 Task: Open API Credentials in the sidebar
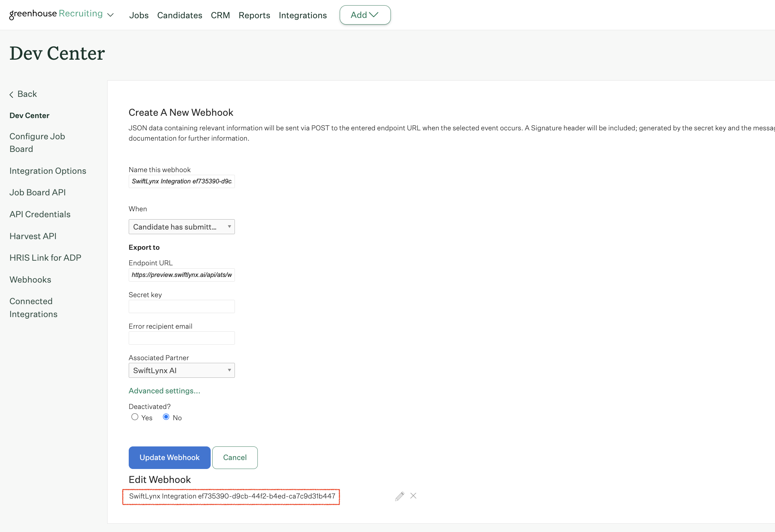[x=40, y=214]
